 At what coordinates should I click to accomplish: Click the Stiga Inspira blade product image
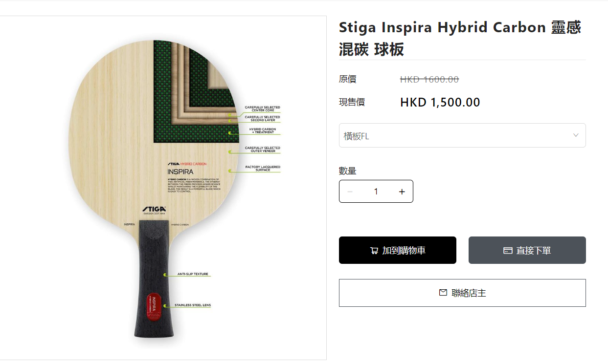(x=163, y=188)
